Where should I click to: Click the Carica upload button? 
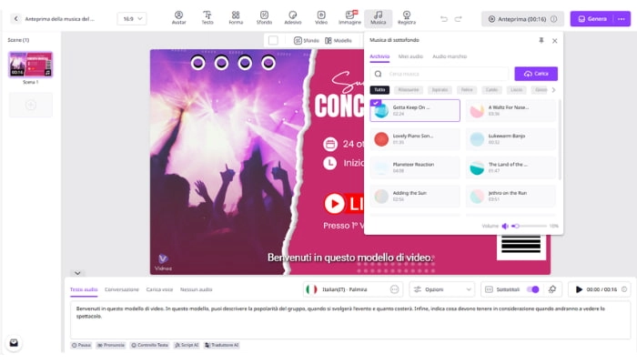coord(535,74)
